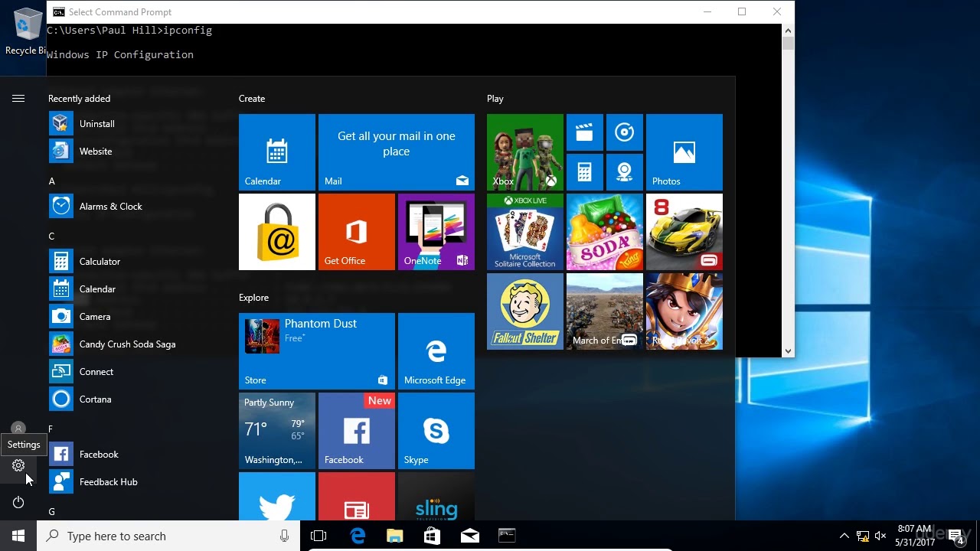This screenshot has width=980, height=551.
Task: Open the small webcam Camera tile
Action: click(625, 172)
